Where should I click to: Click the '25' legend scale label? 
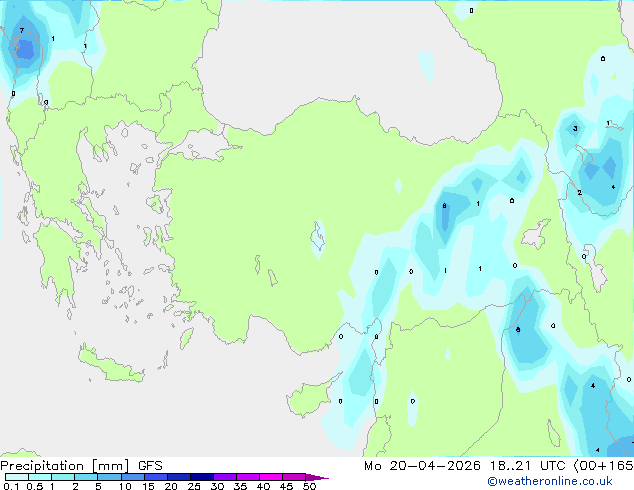194,486
